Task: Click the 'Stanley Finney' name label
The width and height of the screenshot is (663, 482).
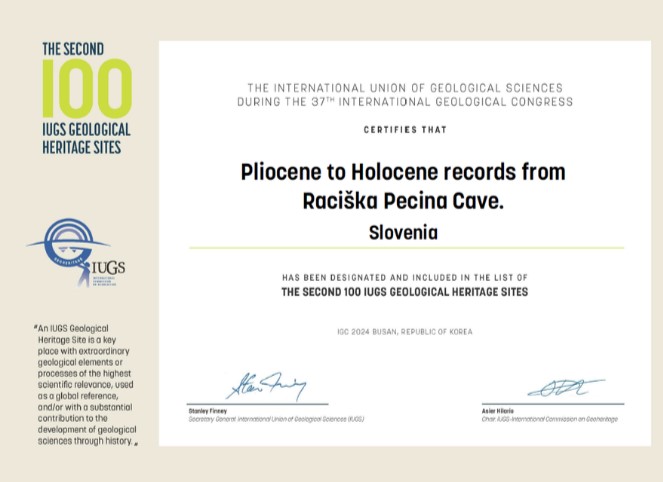Action: tap(208, 411)
